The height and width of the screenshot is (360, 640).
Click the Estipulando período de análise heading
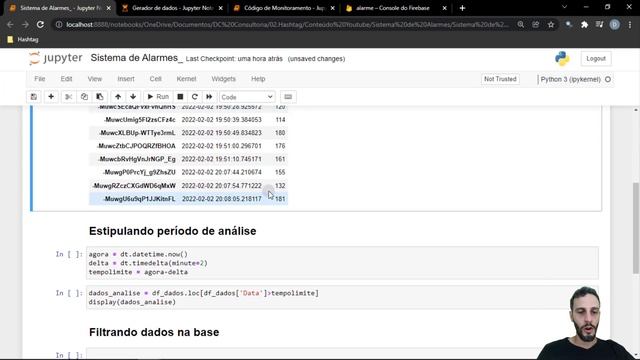pos(173,231)
